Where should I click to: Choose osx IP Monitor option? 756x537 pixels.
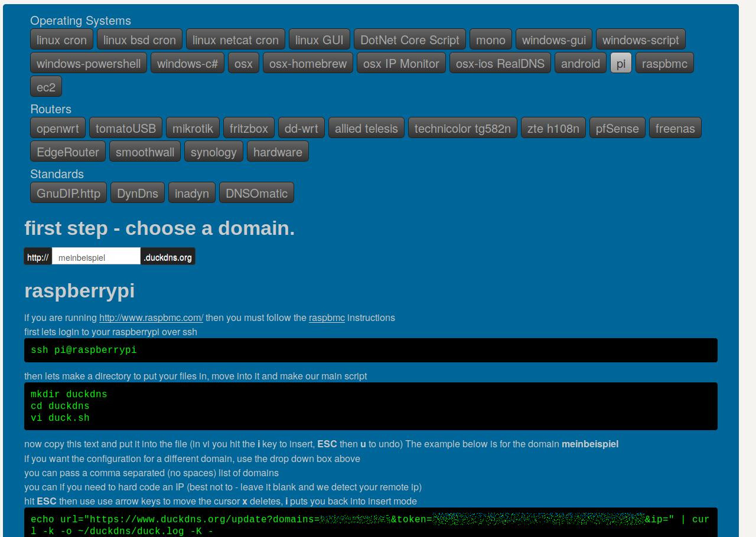coord(401,63)
